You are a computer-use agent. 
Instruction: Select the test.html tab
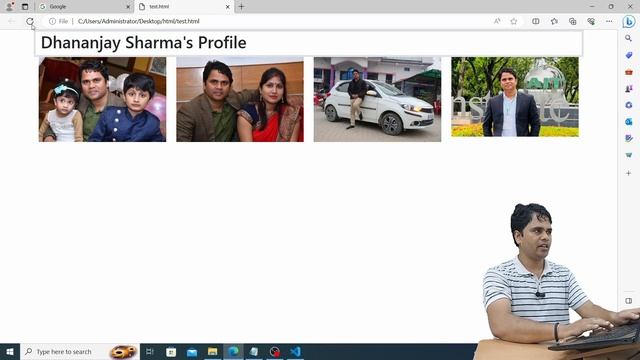coord(185,7)
